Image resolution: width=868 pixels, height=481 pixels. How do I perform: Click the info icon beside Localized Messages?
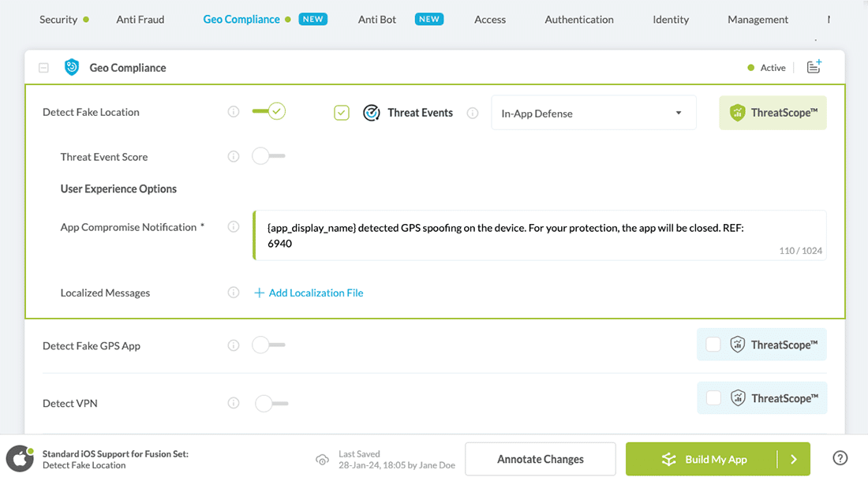point(234,293)
